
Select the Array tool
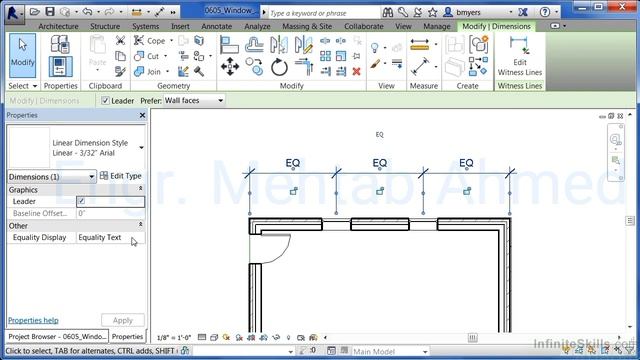click(325, 56)
